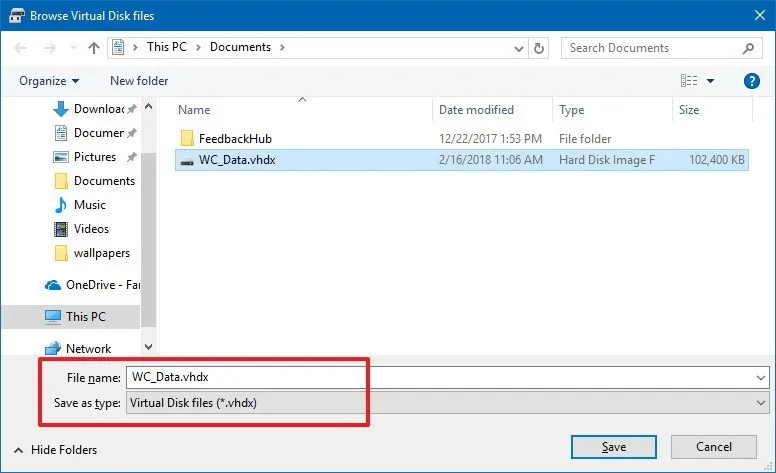The width and height of the screenshot is (776, 473).
Task: Refresh the Documents folder view
Action: click(538, 48)
